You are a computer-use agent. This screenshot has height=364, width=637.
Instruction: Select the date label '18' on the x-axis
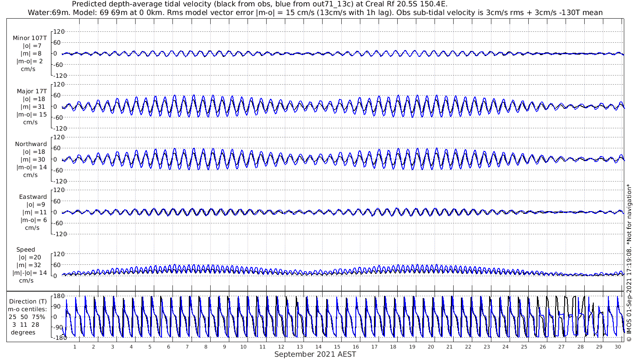point(393,347)
